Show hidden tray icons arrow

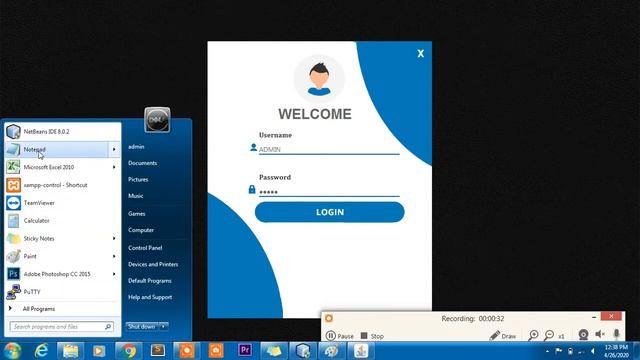tap(547, 351)
